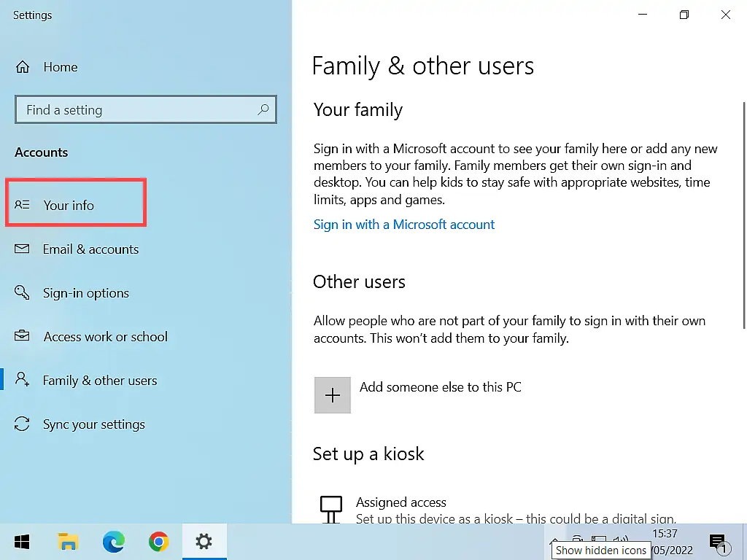Click Sign in with a Microsoft account

pos(404,225)
